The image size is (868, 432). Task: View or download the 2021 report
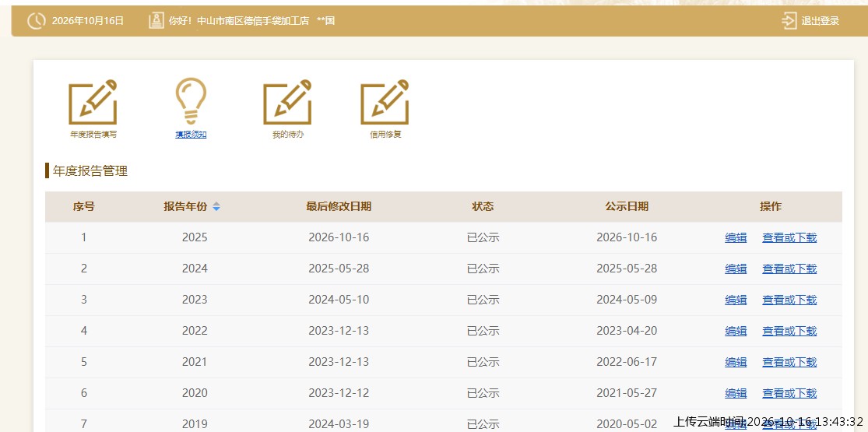[789, 362]
